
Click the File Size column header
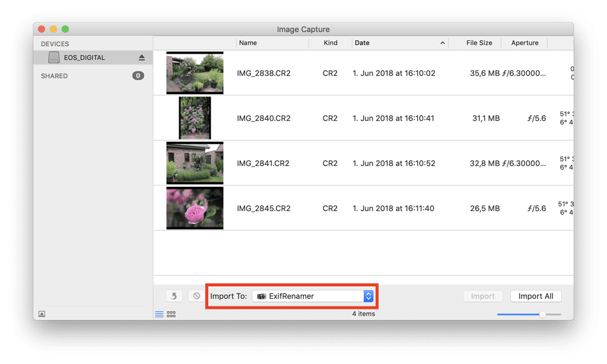[x=479, y=43]
